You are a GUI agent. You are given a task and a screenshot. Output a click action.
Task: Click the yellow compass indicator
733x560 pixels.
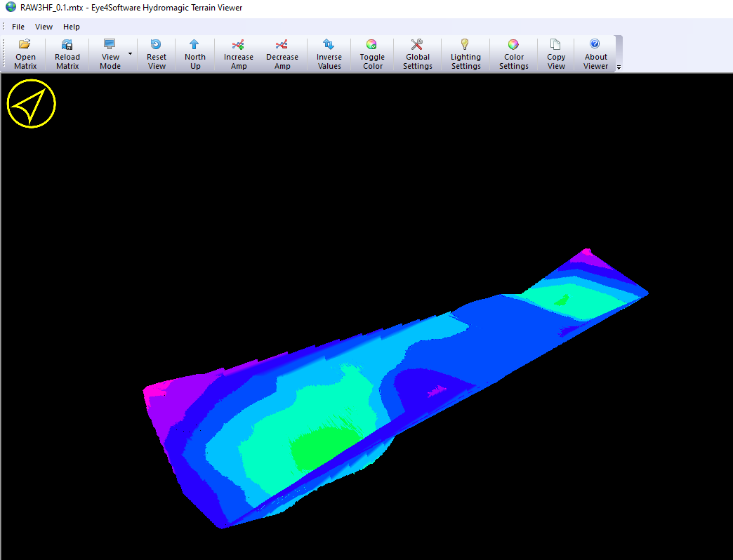point(32,104)
